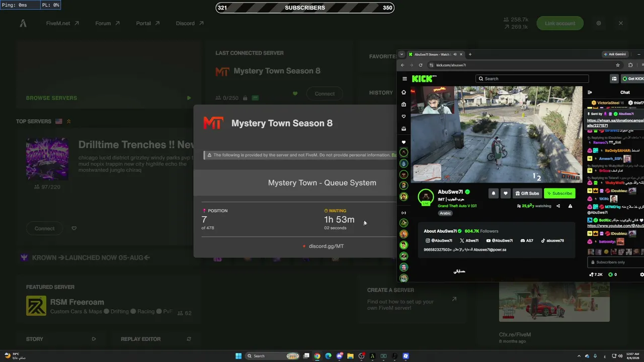The height and width of the screenshot is (362, 644).
Task: Subscribe to AbuSwe7l on Kick
Action: tap(559, 193)
